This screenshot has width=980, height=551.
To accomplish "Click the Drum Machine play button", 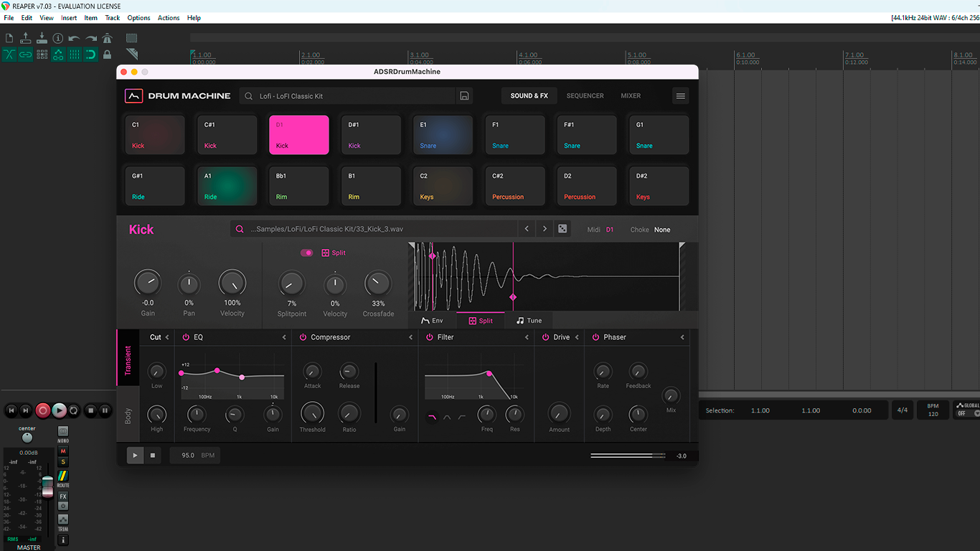I will click(x=135, y=455).
